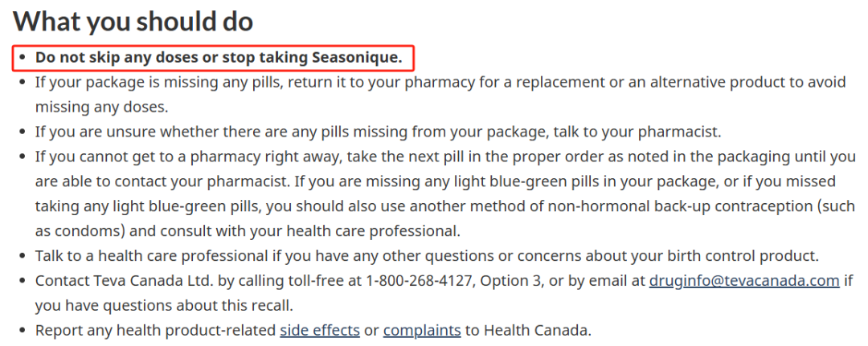Viewport: 868px width, 346px height.
Task: Click the 'If your package is missing any pills' sentence
Action: (440, 94)
